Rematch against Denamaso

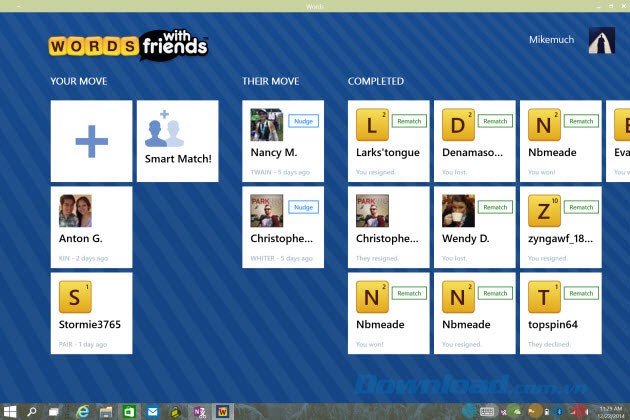(x=495, y=121)
